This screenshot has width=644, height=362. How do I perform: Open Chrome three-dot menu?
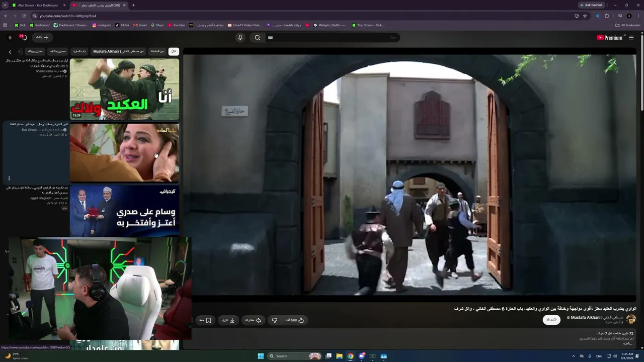point(638,16)
